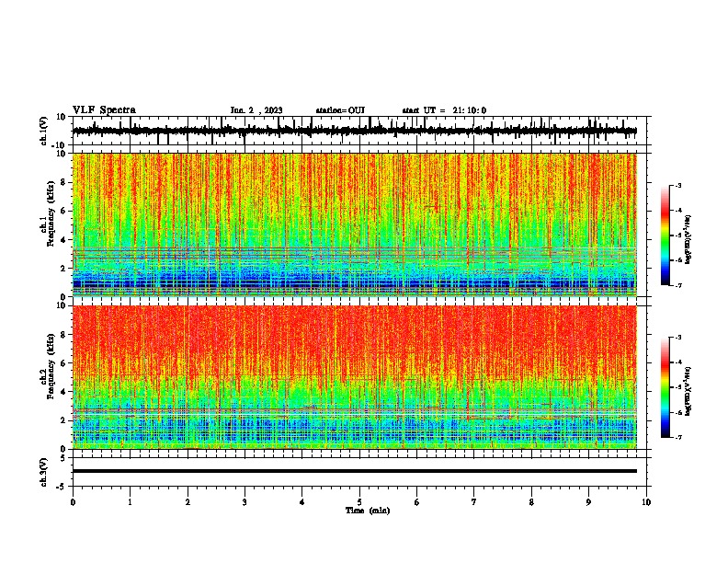Click the 5 tick label on ch.3(V) axis
The image size is (728, 563).
tap(64, 458)
